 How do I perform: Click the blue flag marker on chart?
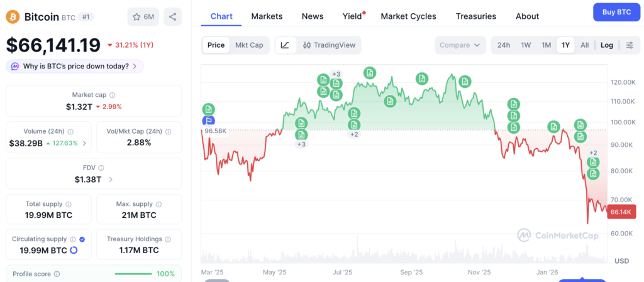(x=208, y=121)
